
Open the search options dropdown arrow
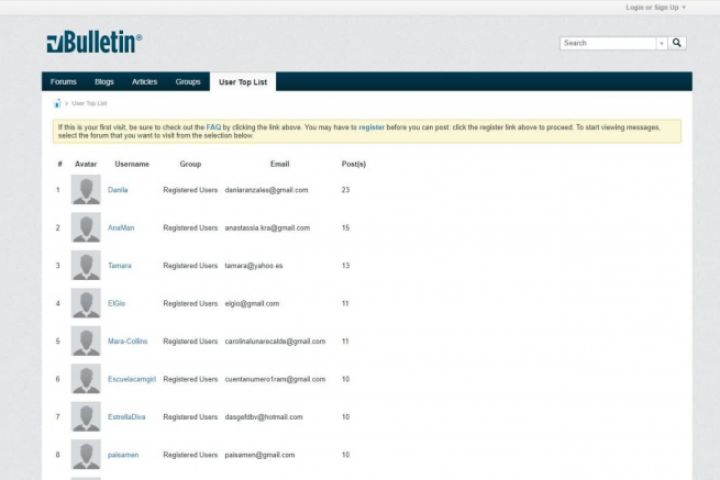tap(661, 43)
